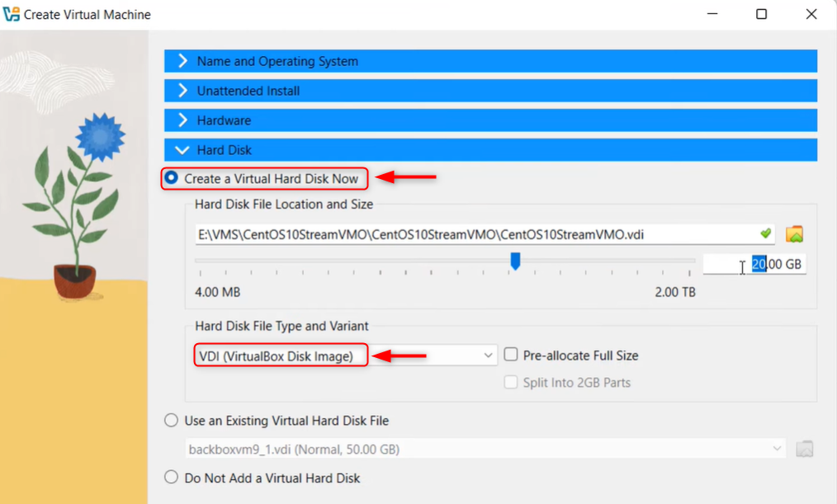Viewport: 837px width, 504px height.
Task: Click the disk size slider handle
Action: coord(515,261)
